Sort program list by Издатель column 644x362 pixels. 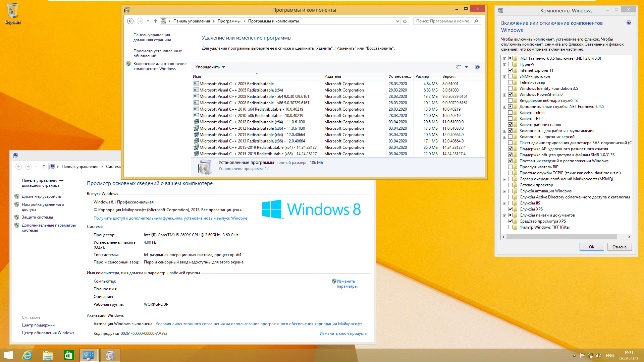point(354,76)
